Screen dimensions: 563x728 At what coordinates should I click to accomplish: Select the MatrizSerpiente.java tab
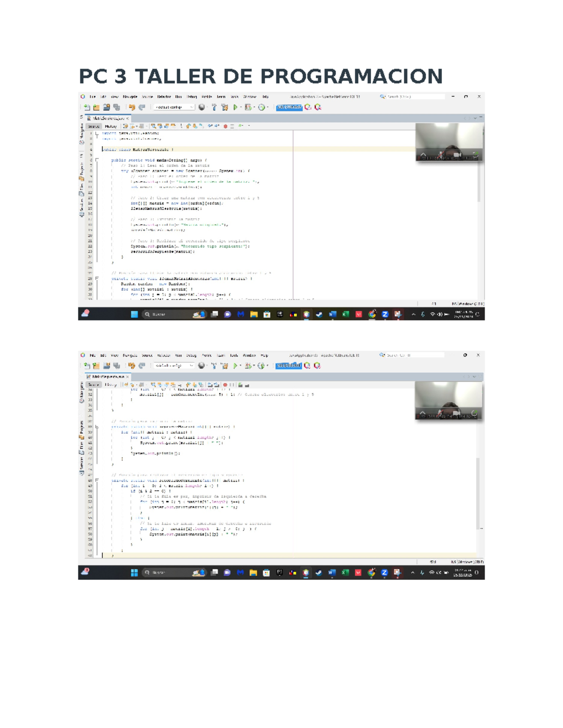point(106,119)
